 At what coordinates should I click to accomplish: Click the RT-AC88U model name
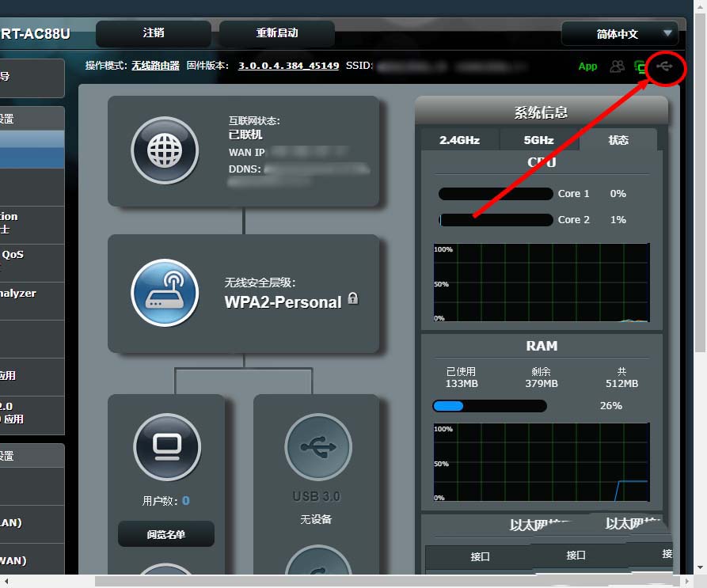pos(35,34)
